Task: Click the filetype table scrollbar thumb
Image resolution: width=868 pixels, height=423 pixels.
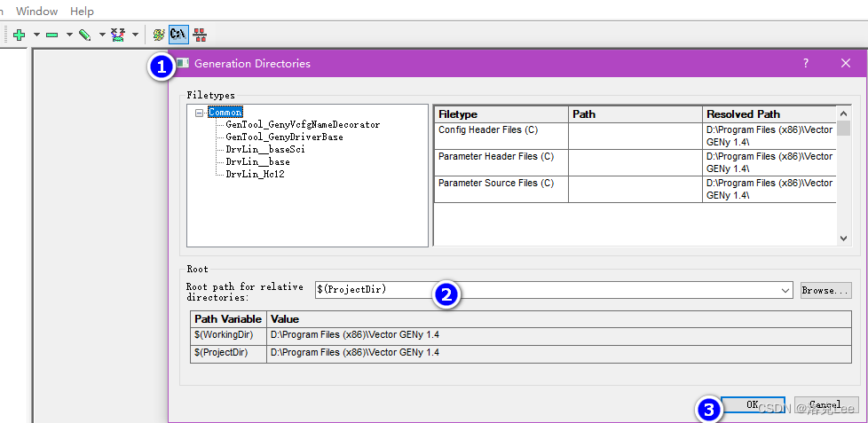Action: coord(843,128)
